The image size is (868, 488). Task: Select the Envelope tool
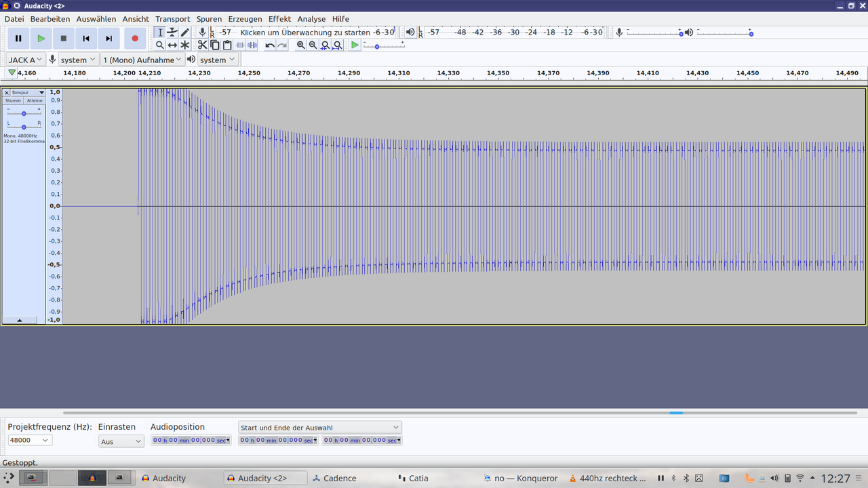coord(172,33)
